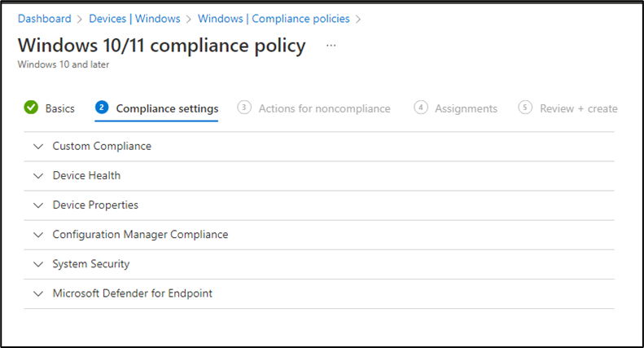Viewport: 644px width, 348px height.
Task: Select the Compliance settings tab label
Action: (167, 108)
